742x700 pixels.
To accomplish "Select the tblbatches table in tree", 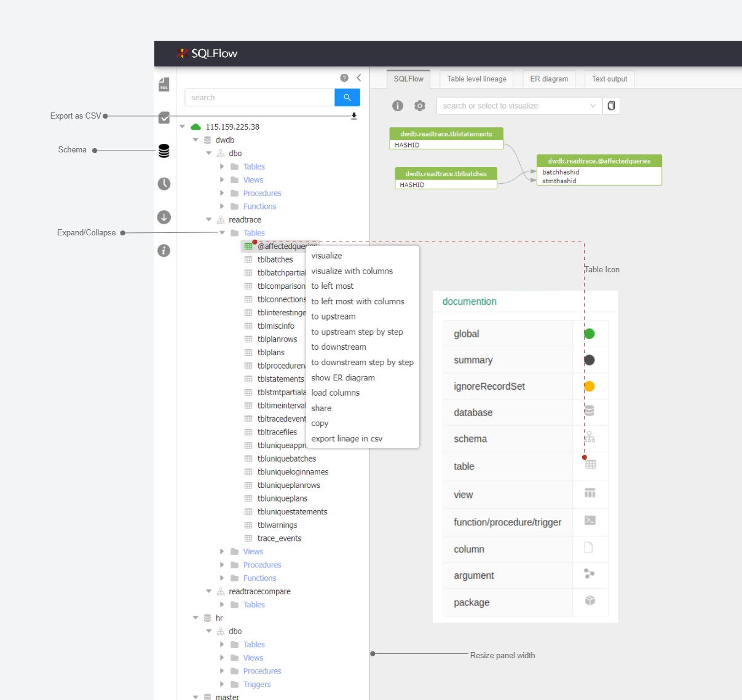I will 275,259.
